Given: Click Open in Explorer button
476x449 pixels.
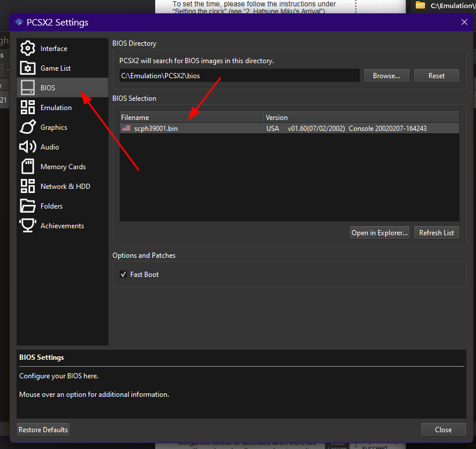Looking at the screenshot, I should (x=379, y=233).
